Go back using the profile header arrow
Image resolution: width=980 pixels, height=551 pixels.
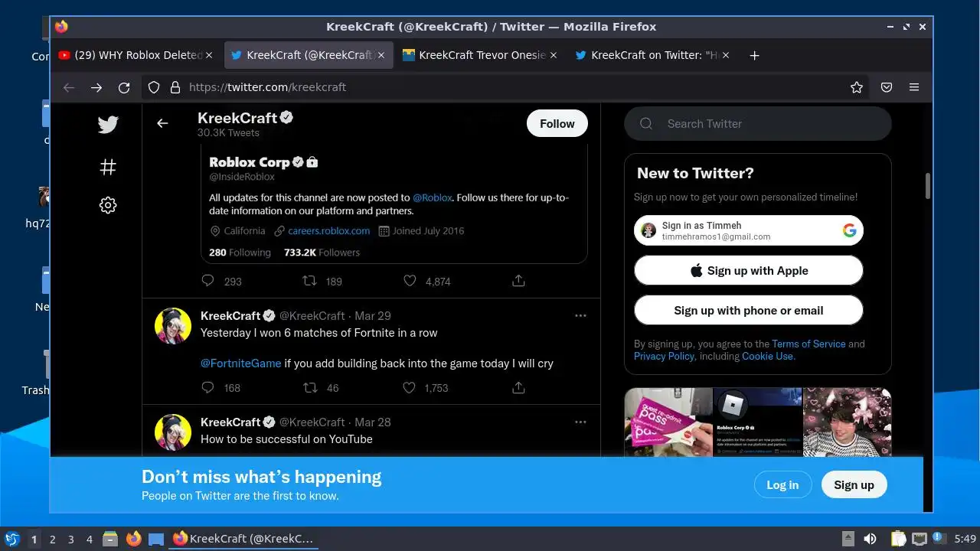162,123
